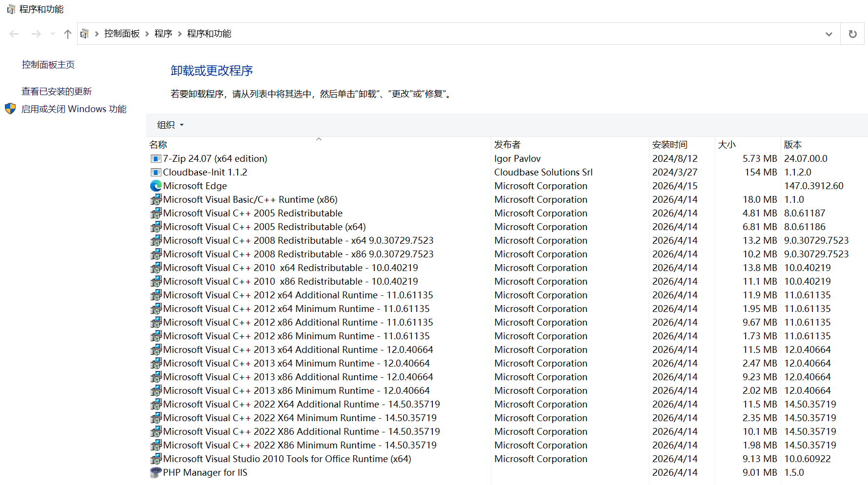
Task: Click the Forward arrow in navigation bar
Action: 36,34
